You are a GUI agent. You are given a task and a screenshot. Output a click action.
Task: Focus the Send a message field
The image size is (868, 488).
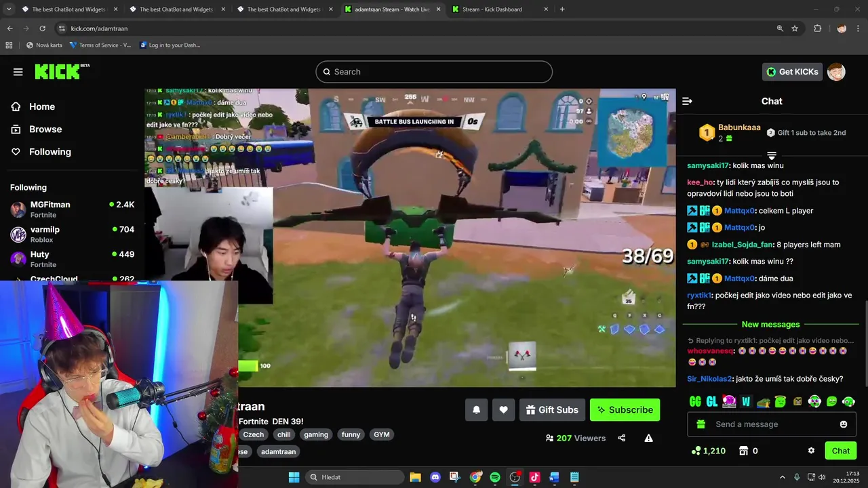tap(772, 424)
